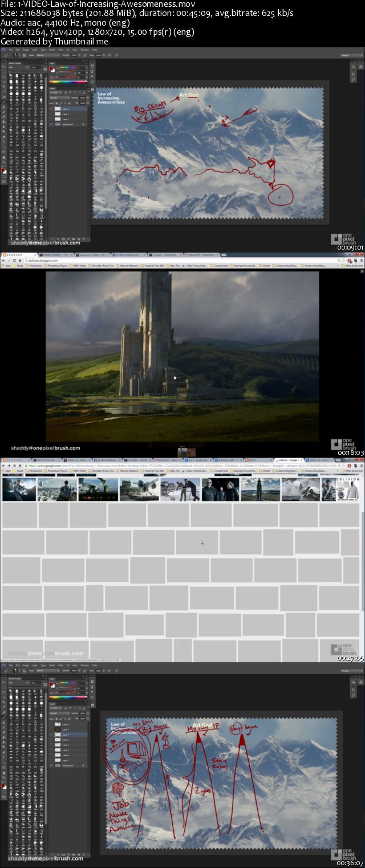Select the Clone Stamp tool in the last Photoshop frame
Screen dimensions: 365x868
[4, 722]
